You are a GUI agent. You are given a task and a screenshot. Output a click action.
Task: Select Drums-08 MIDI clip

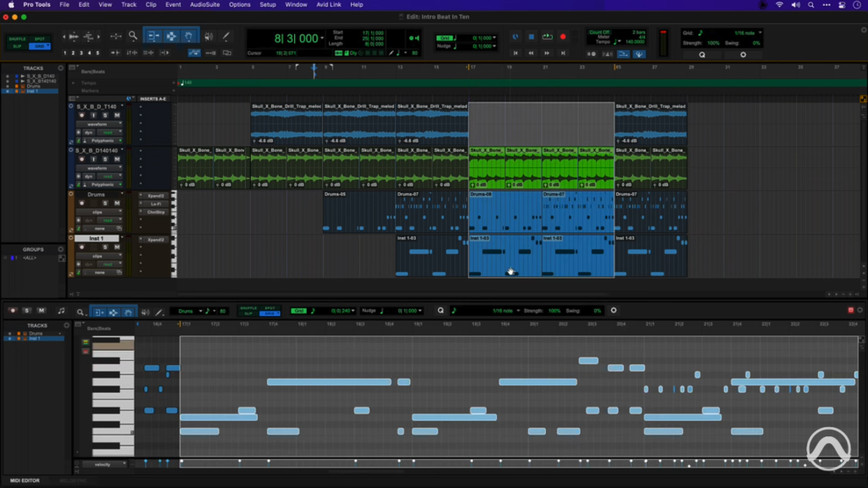tap(505, 212)
